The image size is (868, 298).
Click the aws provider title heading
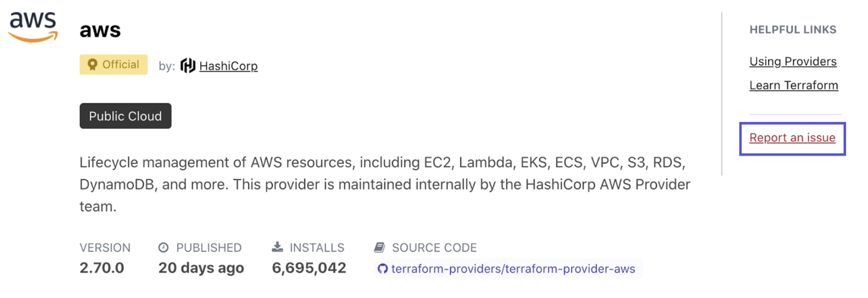point(100,30)
